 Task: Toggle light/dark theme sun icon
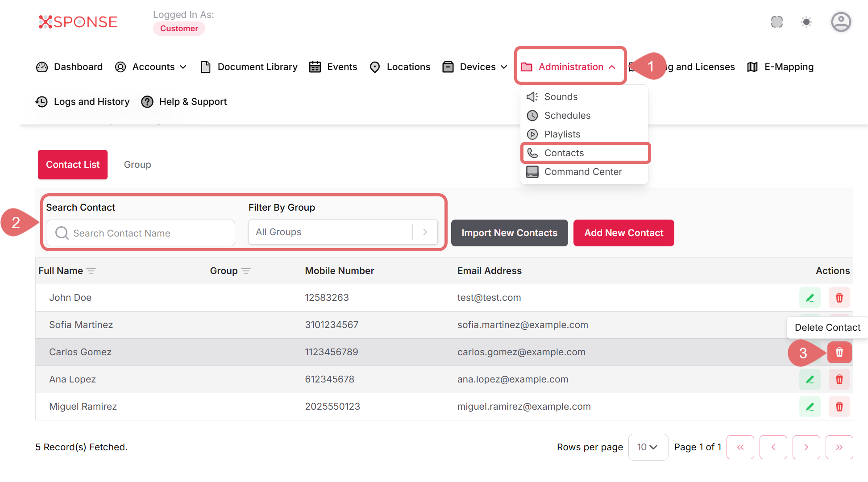coord(806,22)
